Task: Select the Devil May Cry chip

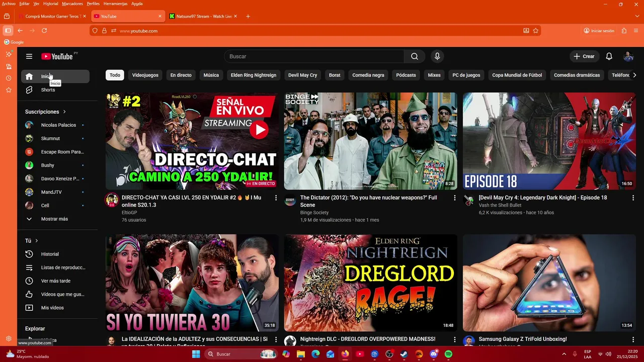Action: point(302,75)
